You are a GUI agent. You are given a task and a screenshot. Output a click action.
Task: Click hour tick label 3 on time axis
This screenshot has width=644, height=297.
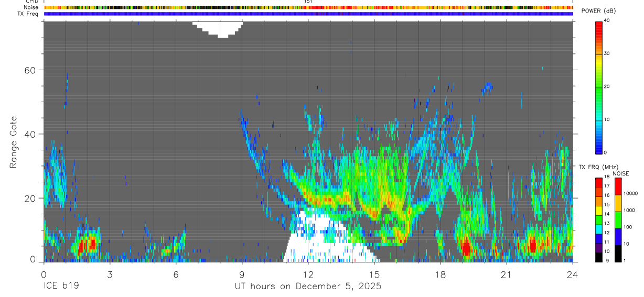pos(110,274)
